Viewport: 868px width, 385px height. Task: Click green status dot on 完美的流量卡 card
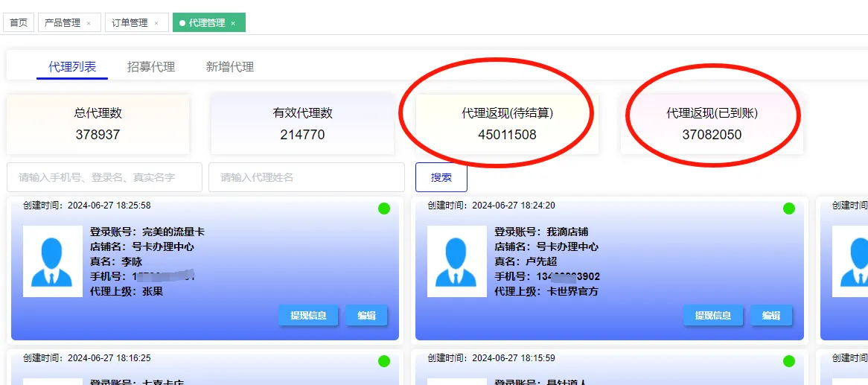point(384,209)
